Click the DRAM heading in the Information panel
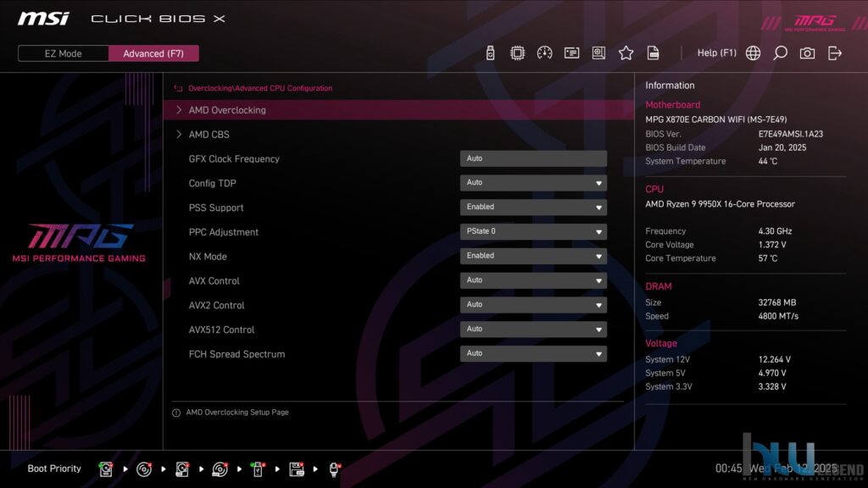 click(658, 286)
